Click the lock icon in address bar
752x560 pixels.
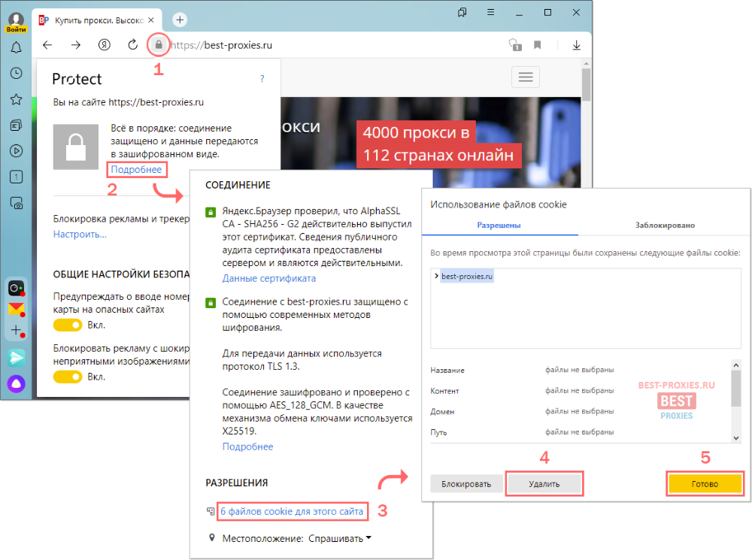(158, 45)
